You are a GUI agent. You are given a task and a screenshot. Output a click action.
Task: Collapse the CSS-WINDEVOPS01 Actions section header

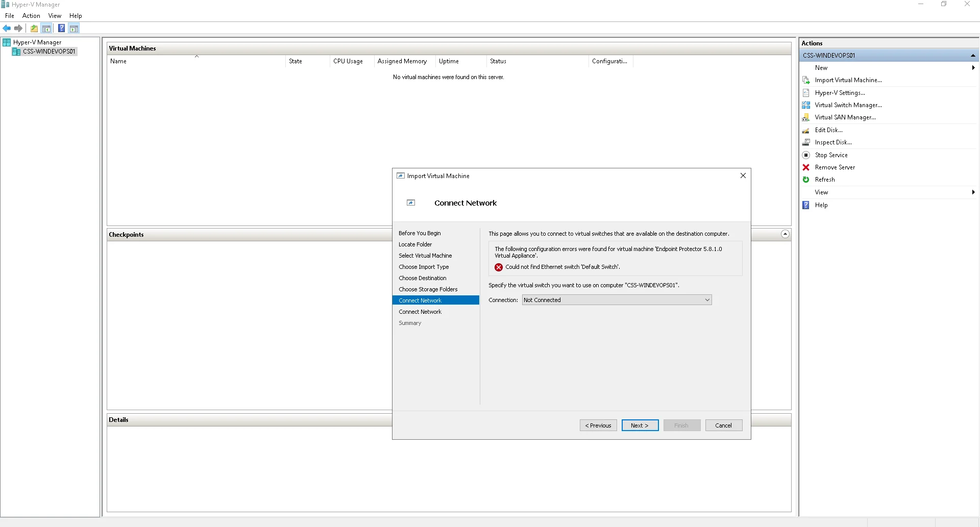[973, 56]
